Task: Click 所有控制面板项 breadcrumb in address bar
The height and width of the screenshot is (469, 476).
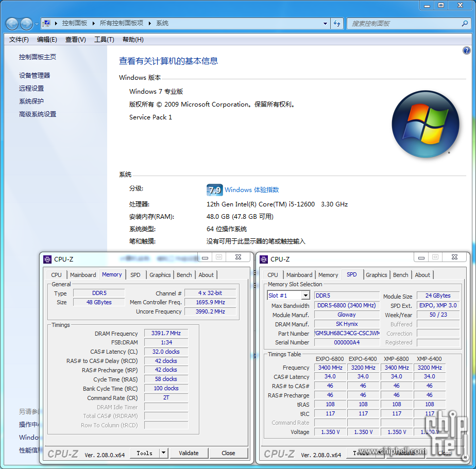Action: (122, 23)
